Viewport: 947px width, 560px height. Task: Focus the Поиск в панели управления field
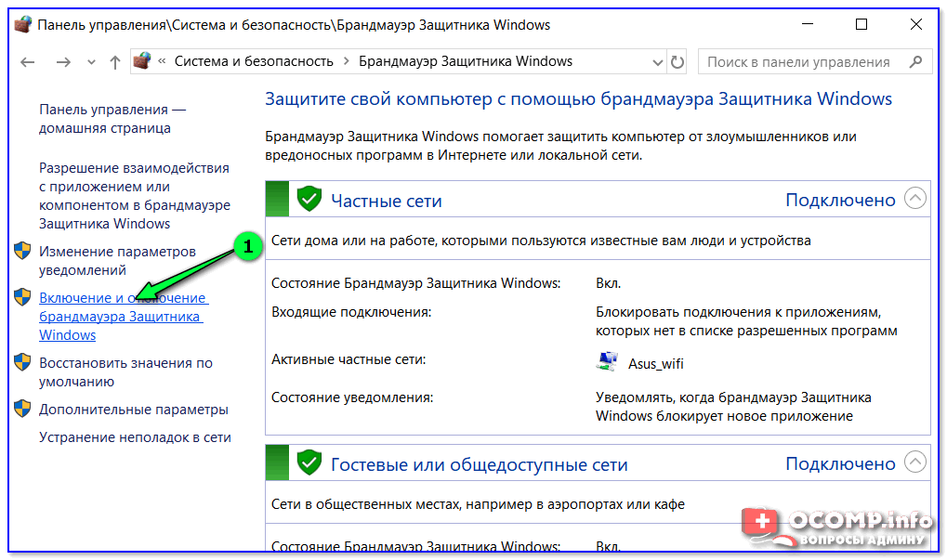click(799, 62)
